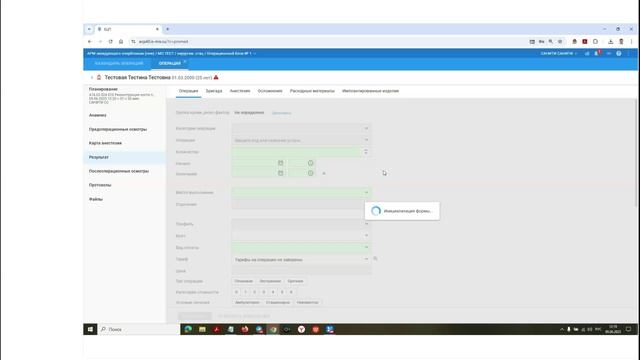The height and width of the screenshot is (360, 640).
Task: Open the Chrome icon in the taskbar
Action: pyautogui.click(x=273, y=329)
